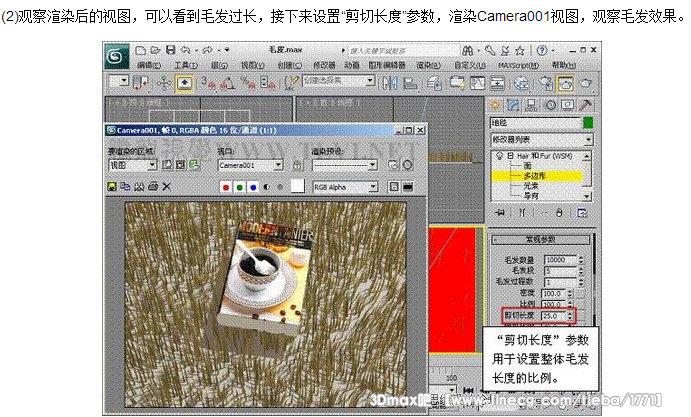Toggle the Pin Stack button
691x417 pixels.
click(x=499, y=213)
